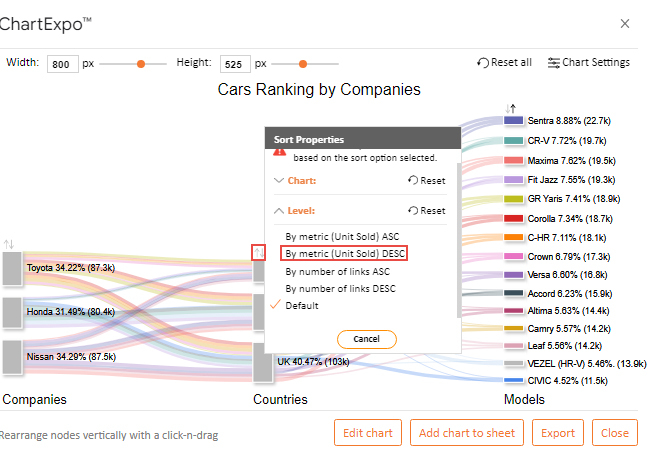Select By metric (Unit Sold) DESC

(x=345, y=253)
